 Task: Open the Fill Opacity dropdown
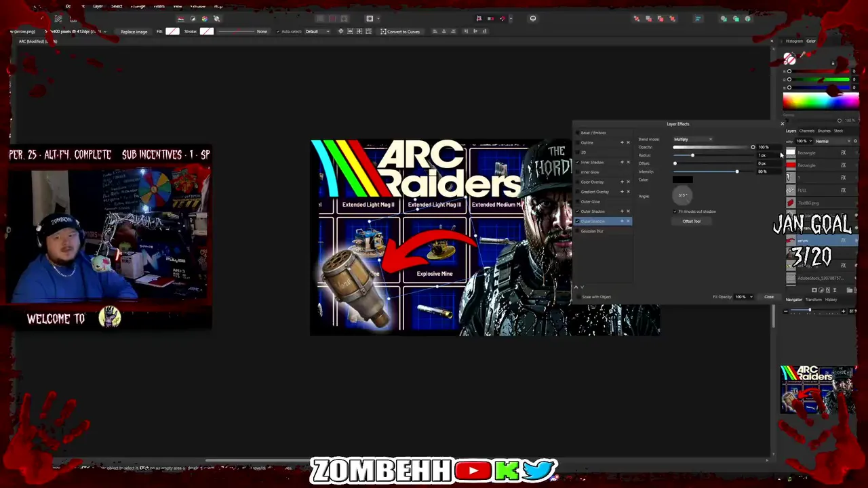pyautogui.click(x=744, y=297)
